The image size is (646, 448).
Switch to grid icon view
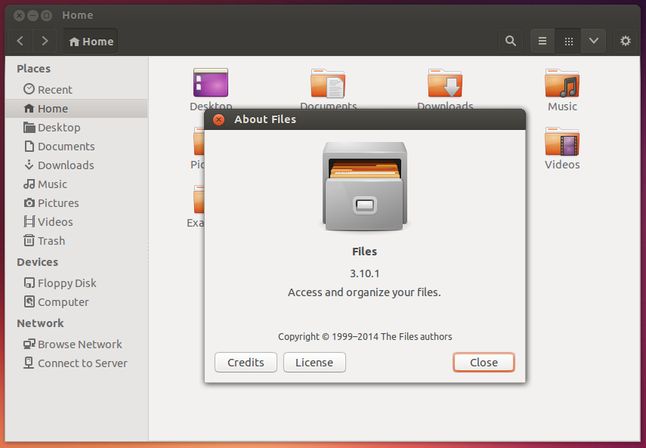(x=569, y=41)
